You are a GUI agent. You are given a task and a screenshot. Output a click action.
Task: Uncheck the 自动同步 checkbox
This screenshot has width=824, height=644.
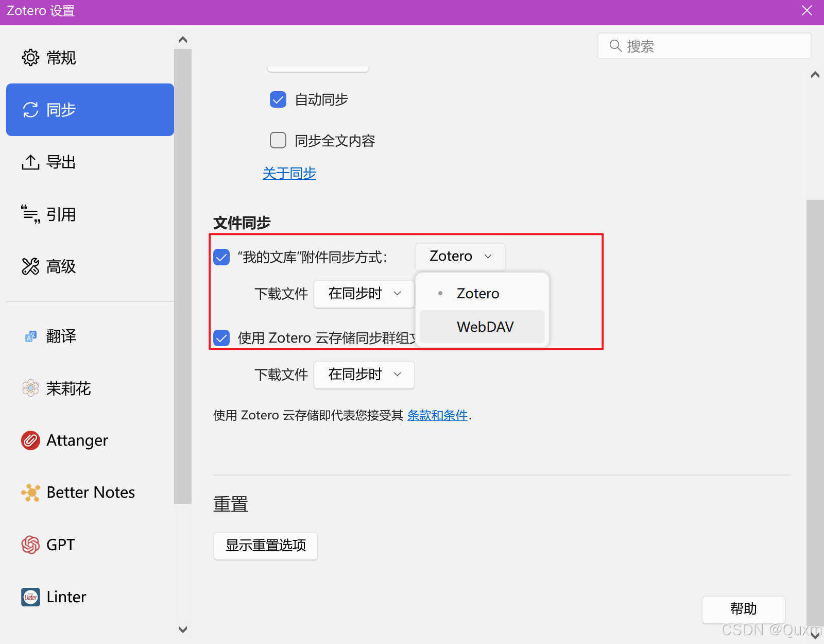(278, 99)
